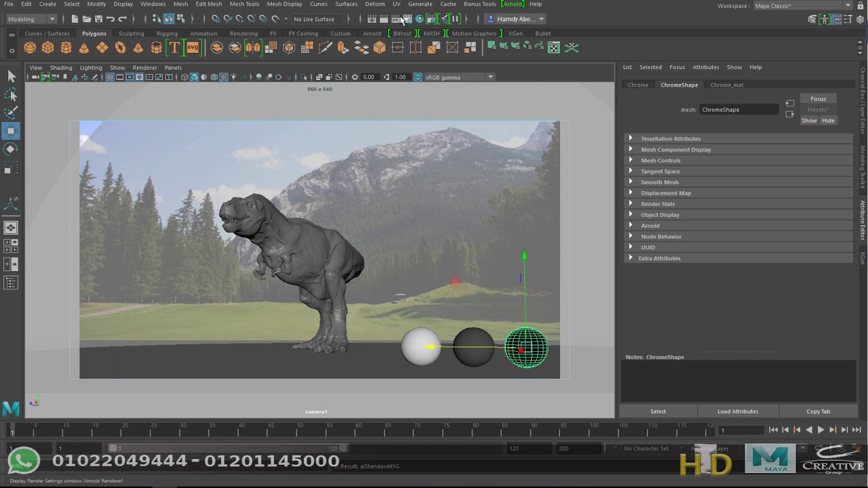Click the animation range slider bar
Image resolution: width=868 pixels, height=488 pixels.
click(228, 448)
